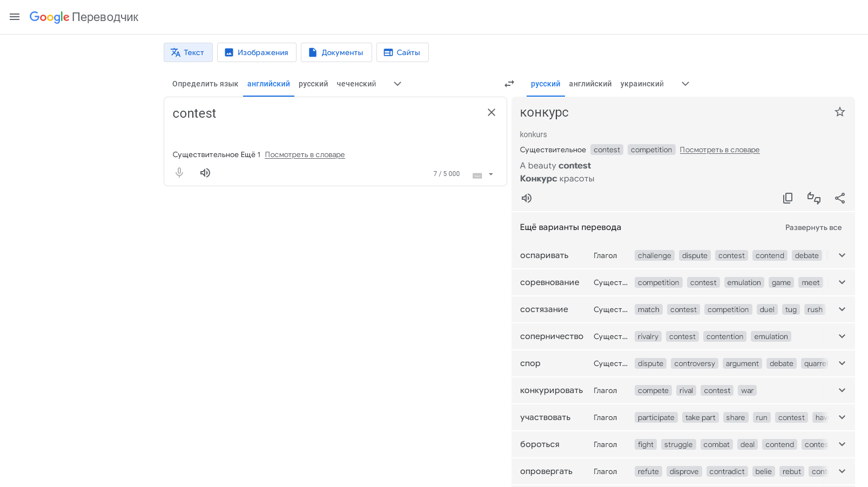Save translation with star icon
The width and height of the screenshot is (868, 487).
[x=840, y=112]
